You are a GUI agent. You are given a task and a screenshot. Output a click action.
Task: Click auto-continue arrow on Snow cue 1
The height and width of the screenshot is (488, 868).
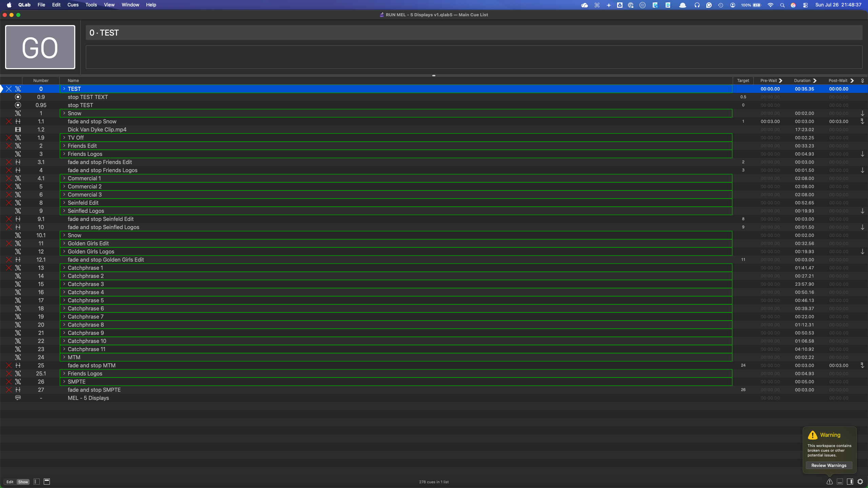[x=862, y=113]
